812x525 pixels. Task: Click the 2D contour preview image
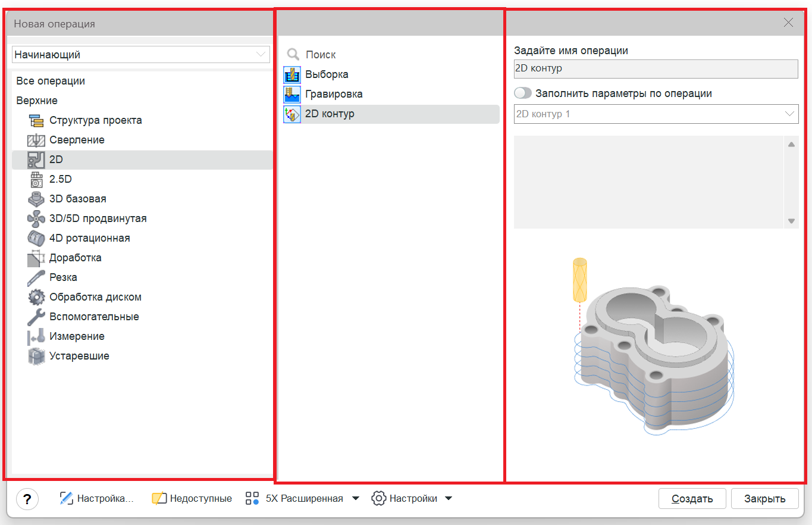click(x=655, y=347)
